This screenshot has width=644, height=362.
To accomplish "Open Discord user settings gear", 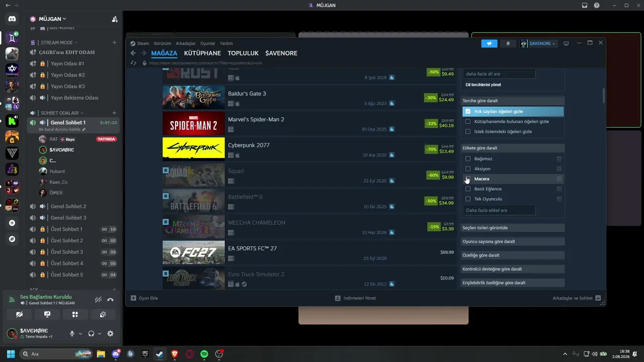I will (110, 333).
